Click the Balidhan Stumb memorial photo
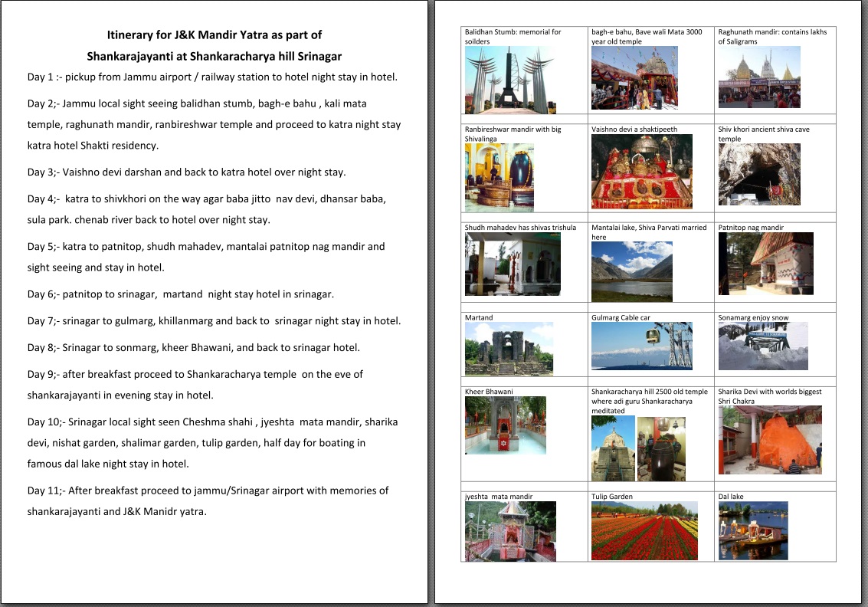Screen dimensions: 868x607 [x=509, y=80]
